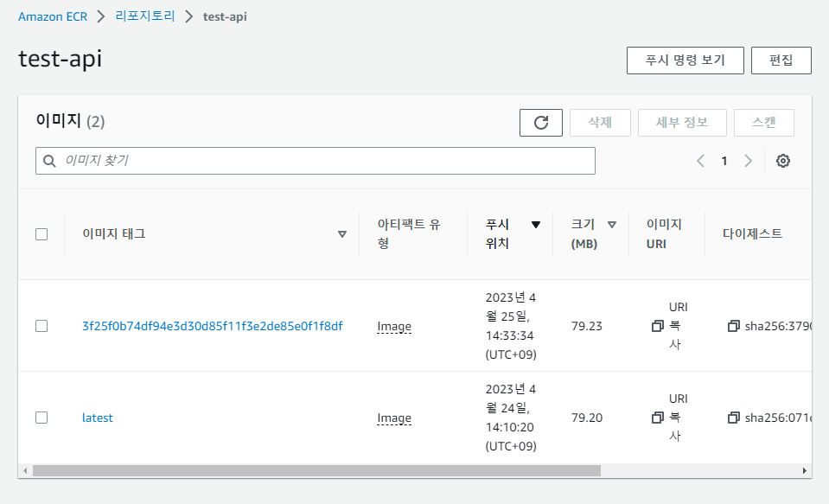Click the 다이제스트 column header
Screen dimensions: 829x504
[x=752, y=233]
